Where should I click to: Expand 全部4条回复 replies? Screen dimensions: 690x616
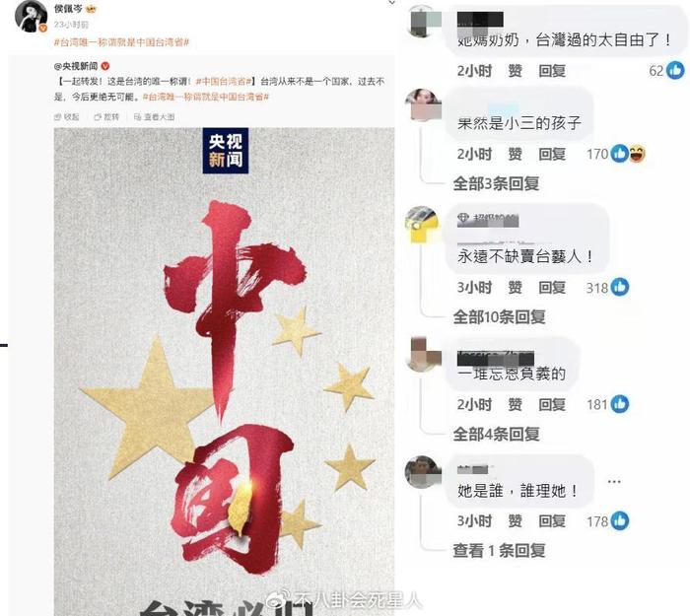[x=497, y=435]
